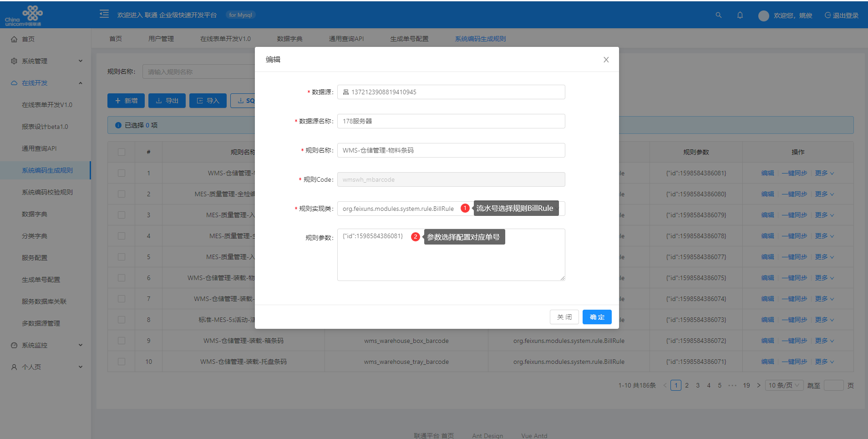This screenshot has height=439, width=868.
Task: Click the 规则参数 textarea
Action: point(451,255)
